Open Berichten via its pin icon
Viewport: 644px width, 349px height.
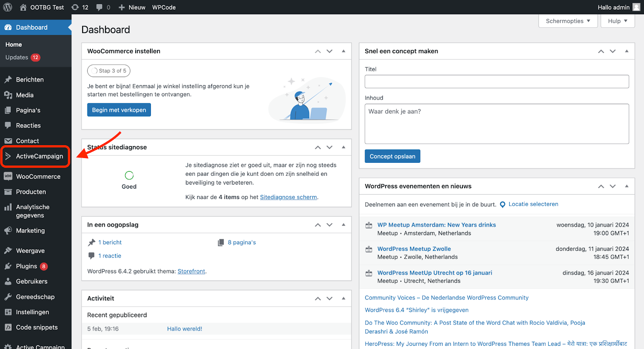click(8, 79)
